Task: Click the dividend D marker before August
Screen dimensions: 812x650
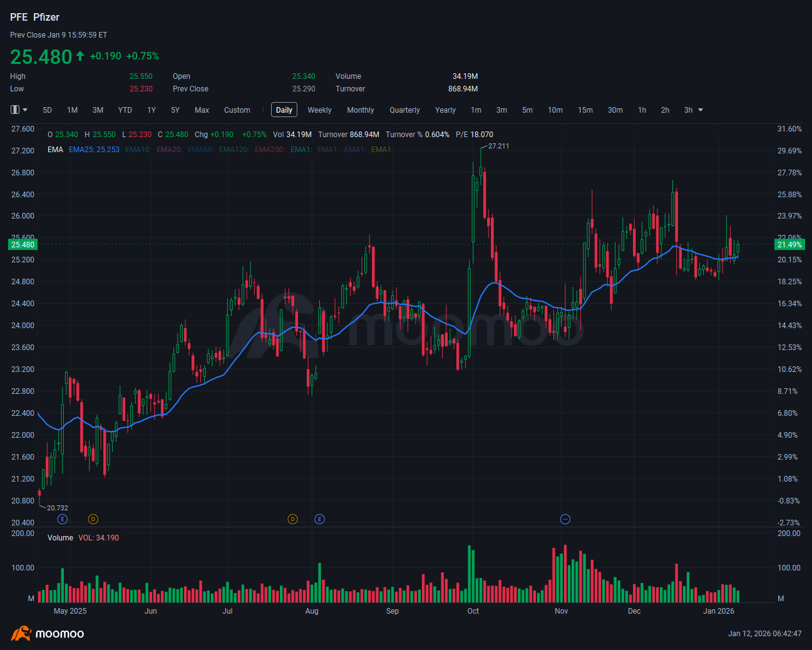Action: (292, 519)
